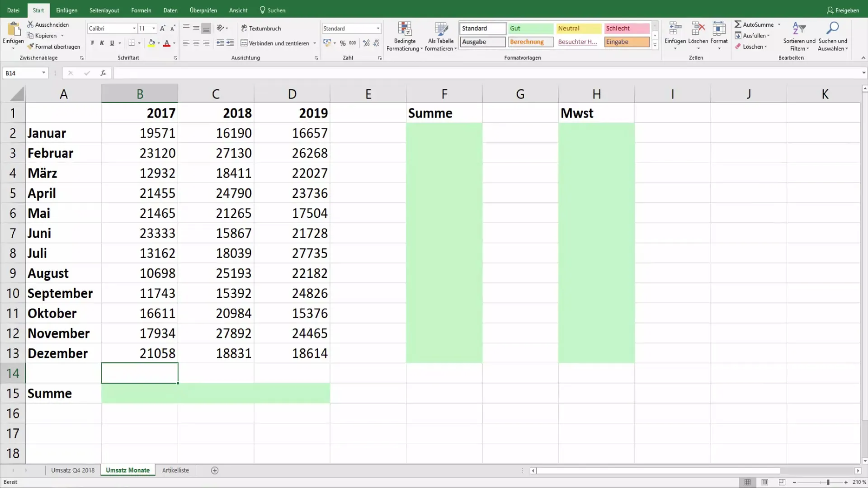Click the font color A icon
Viewport: 868px width, 488px height.
click(x=167, y=43)
